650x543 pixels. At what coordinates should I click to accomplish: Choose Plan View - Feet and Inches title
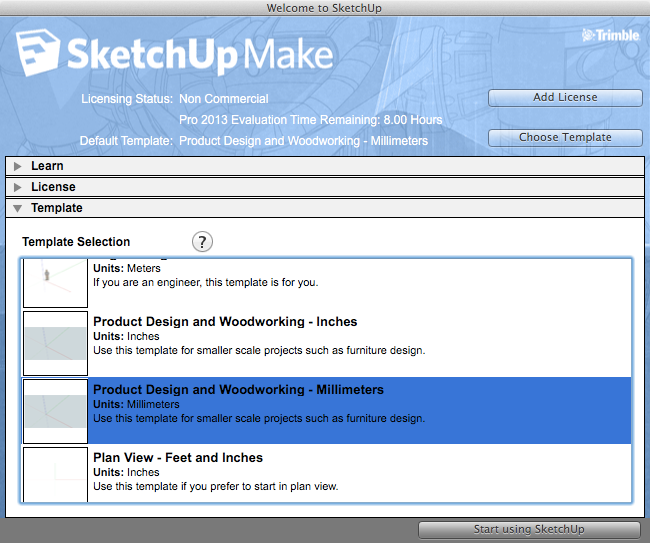(x=178, y=458)
